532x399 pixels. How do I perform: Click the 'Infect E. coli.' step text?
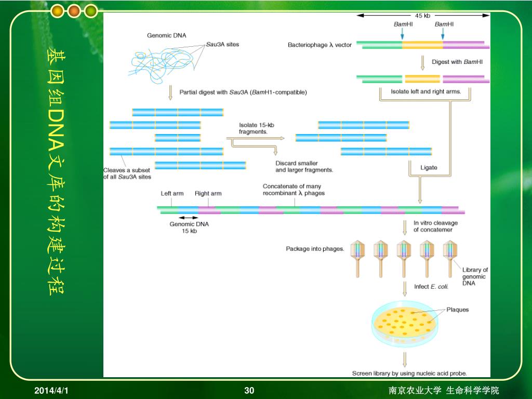point(431,287)
